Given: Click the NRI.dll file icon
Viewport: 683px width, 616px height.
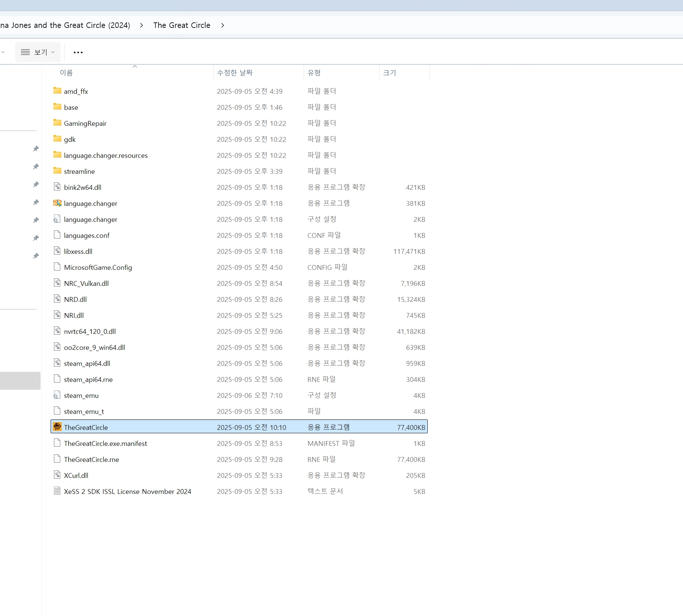Looking at the screenshot, I should point(57,315).
